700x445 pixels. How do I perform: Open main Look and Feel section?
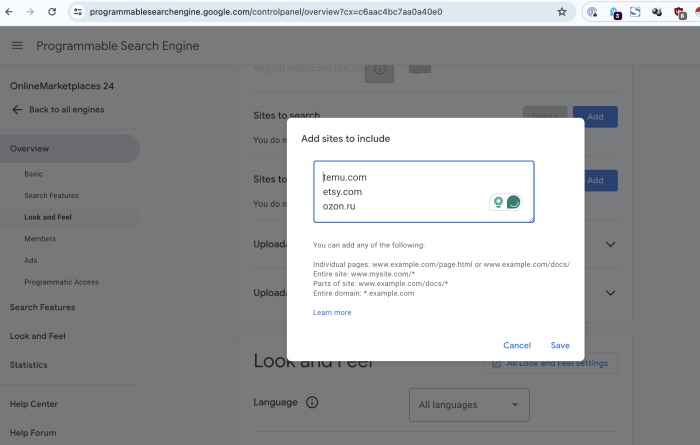[x=38, y=336]
